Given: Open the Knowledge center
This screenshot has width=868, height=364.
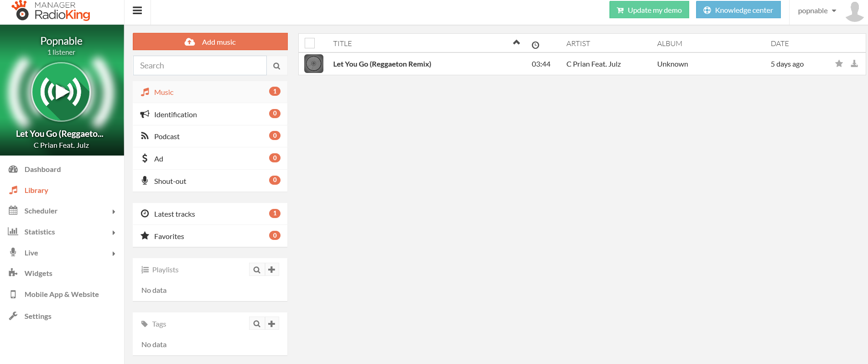Looking at the screenshot, I should tap(738, 10).
